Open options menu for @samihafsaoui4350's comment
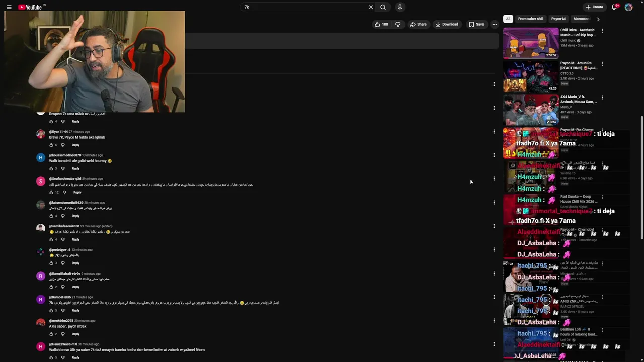The width and height of the screenshot is (644, 362). 494,226
